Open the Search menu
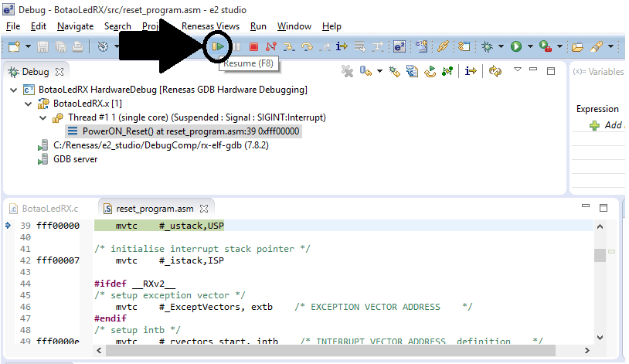This screenshot has width=629, height=364. 117,26
